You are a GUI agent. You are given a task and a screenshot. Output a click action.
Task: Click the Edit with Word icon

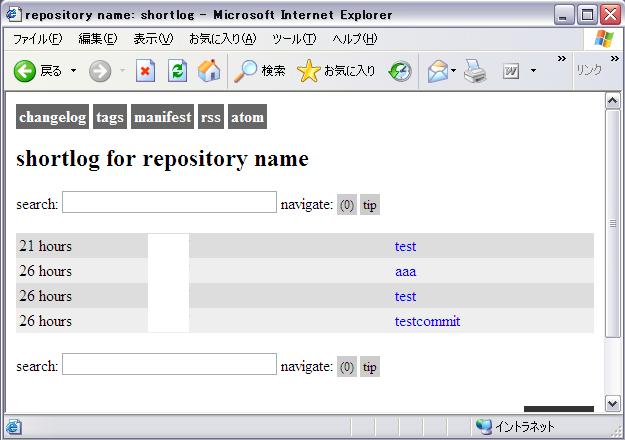(x=511, y=71)
